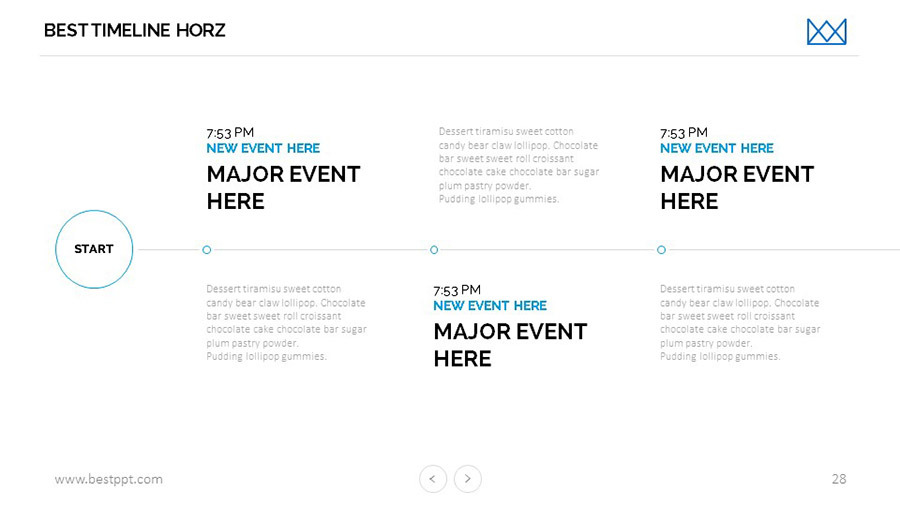Select the first timeline marker dot
The width and height of the screenshot is (900, 506).
point(207,249)
